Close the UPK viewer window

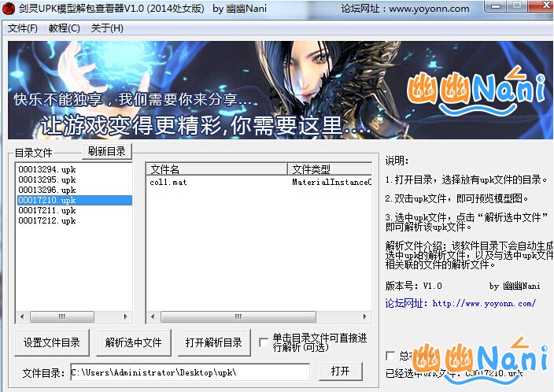541,6
